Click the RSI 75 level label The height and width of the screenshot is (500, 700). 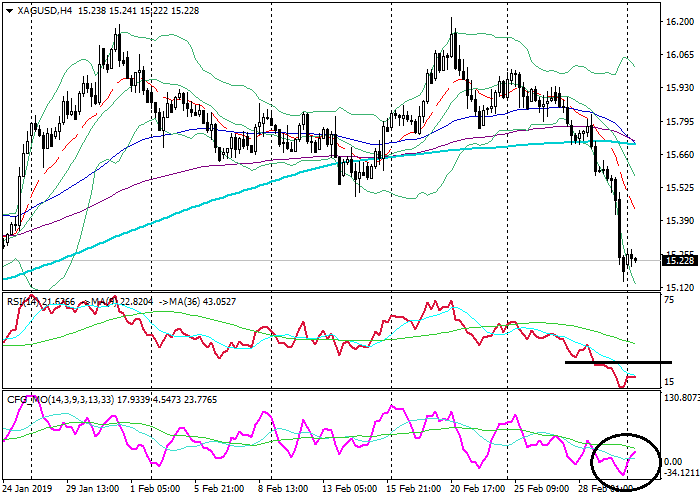pyautogui.click(x=670, y=299)
